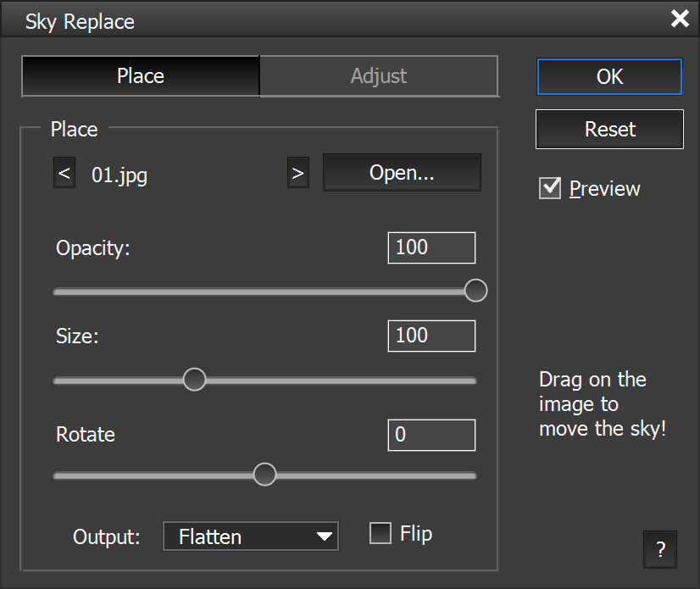Switch to the Adjust tab
The image size is (700, 589).
pyautogui.click(x=379, y=76)
